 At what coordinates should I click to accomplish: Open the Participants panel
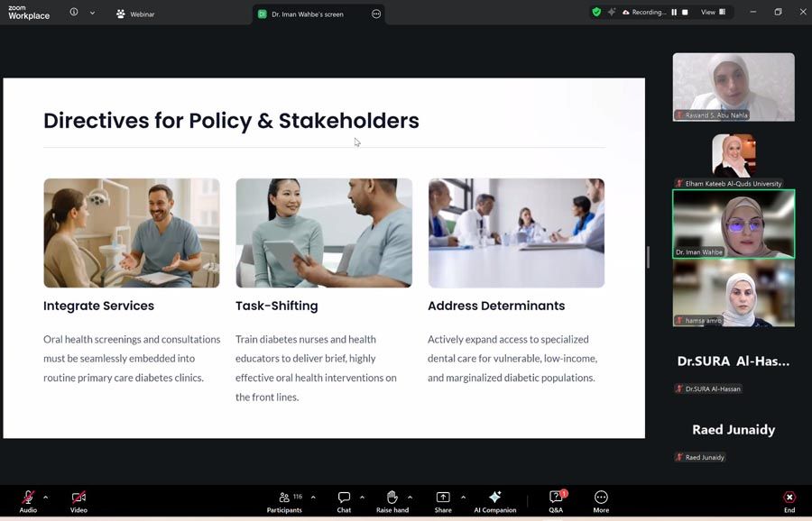click(x=284, y=501)
